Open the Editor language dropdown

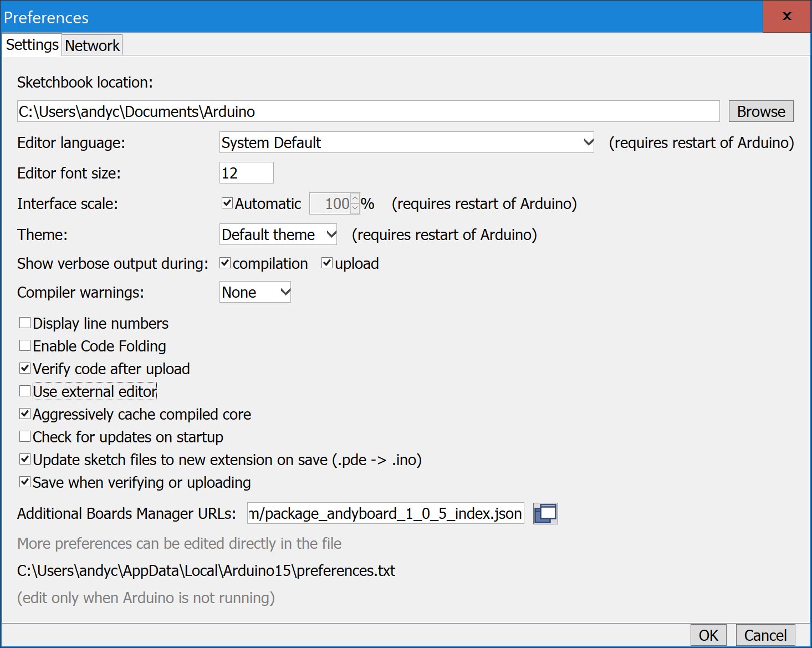pos(407,142)
